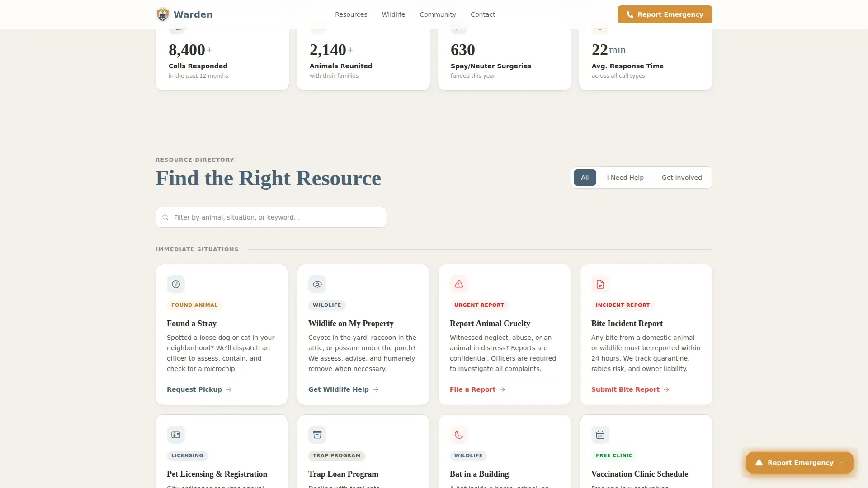Click the document icon on Bite Incident Report card
The width and height of the screenshot is (868, 488).
pyautogui.click(x=600, y=284)
